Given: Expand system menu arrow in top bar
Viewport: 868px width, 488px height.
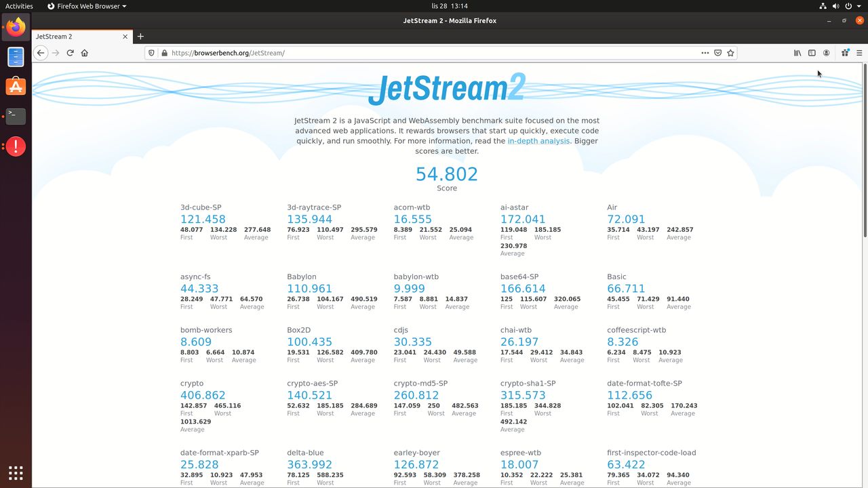Looking at the screenshot, I should tap(861, 6).
